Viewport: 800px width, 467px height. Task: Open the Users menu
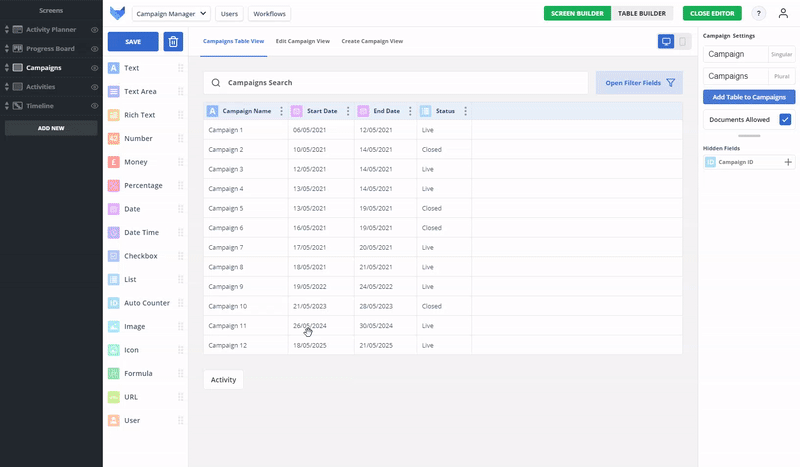[x=229, y=14]
